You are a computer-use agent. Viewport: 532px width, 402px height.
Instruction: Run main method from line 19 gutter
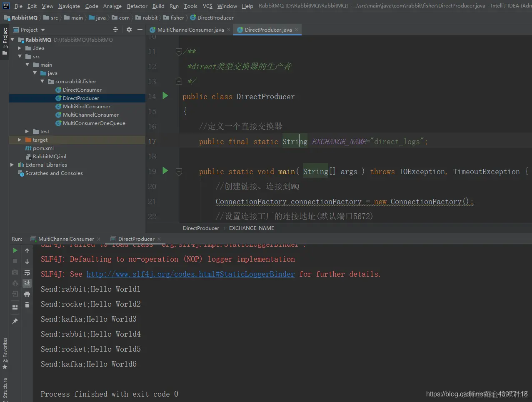[x=165, y=171]
